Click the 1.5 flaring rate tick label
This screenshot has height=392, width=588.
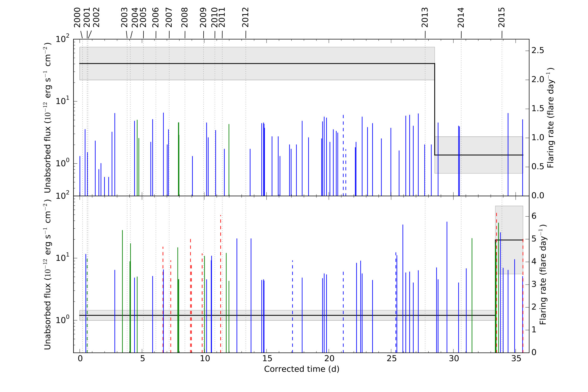coord(538,108)
